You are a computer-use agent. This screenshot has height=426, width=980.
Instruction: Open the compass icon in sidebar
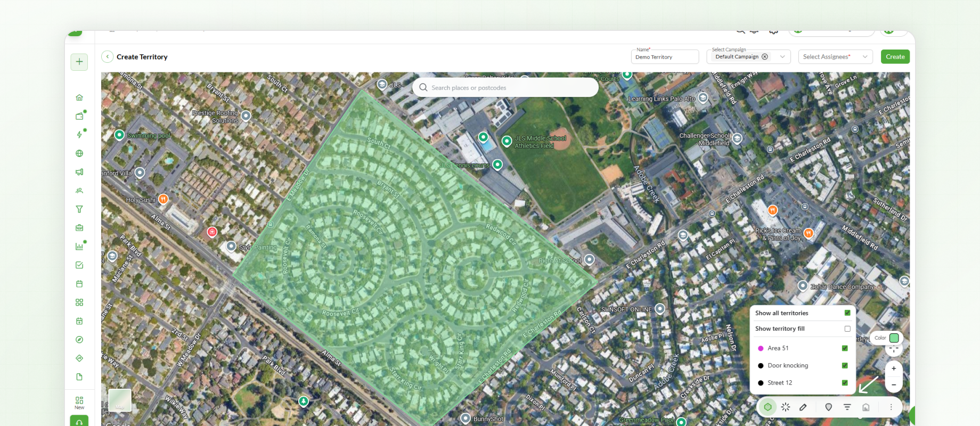click(79, 340)
